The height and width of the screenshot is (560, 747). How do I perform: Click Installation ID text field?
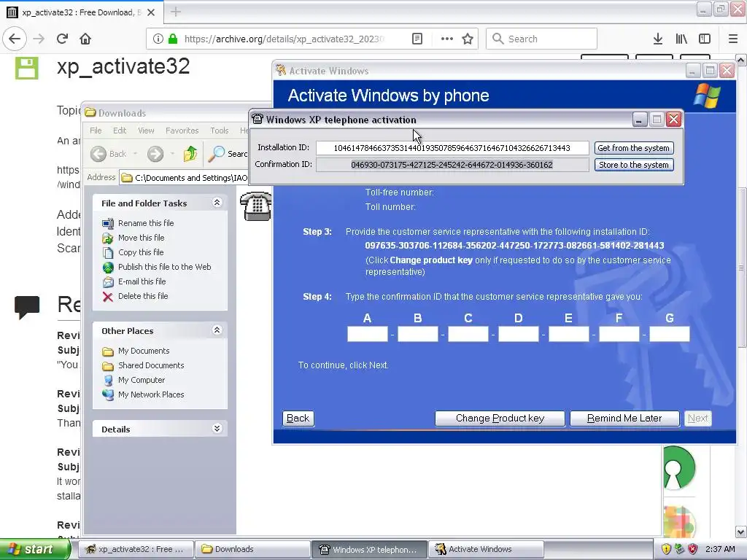tap(452, 148)
